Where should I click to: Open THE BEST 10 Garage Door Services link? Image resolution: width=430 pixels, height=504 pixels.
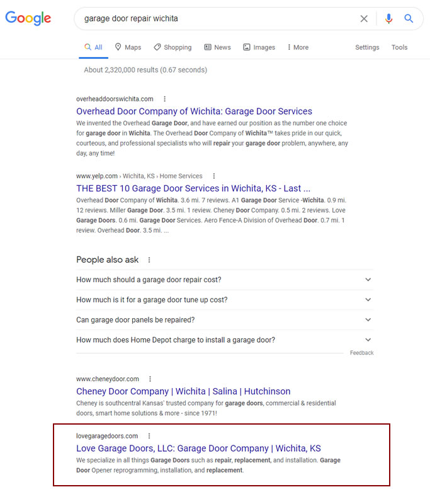(x=193, y=188)
